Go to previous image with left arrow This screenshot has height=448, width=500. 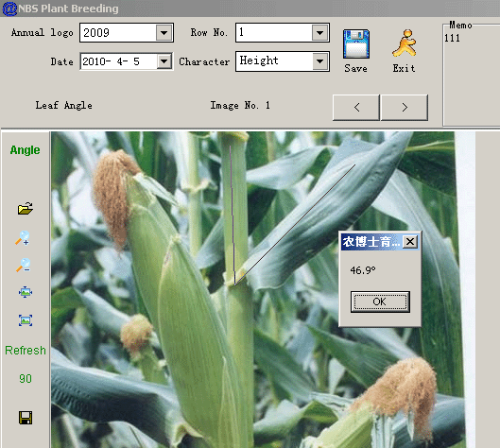(356, 108)
